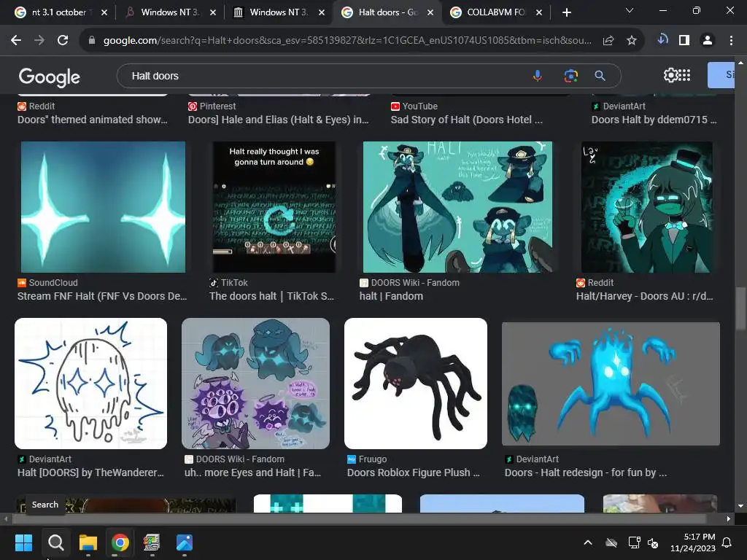Open DeviantArt melting skull sketch thumbnail
The image size is (747, 560).
(x=91, y=384)
